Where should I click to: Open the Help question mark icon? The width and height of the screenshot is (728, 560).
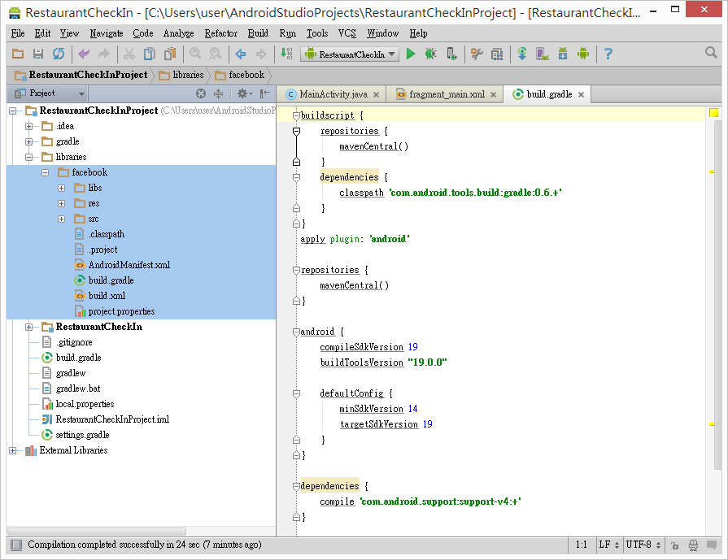click(x=608, y=54)
